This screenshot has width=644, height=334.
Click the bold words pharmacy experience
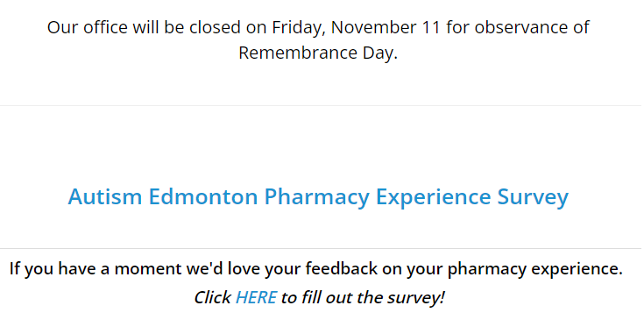pos(534,269)
